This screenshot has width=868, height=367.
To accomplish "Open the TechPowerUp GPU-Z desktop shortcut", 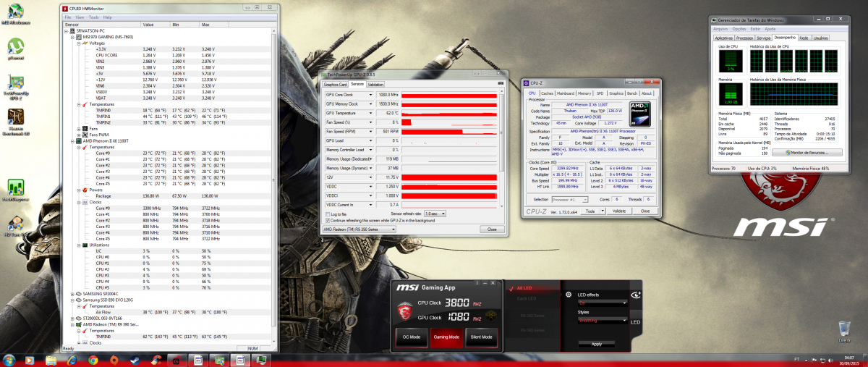I will [x=16, y=86].
